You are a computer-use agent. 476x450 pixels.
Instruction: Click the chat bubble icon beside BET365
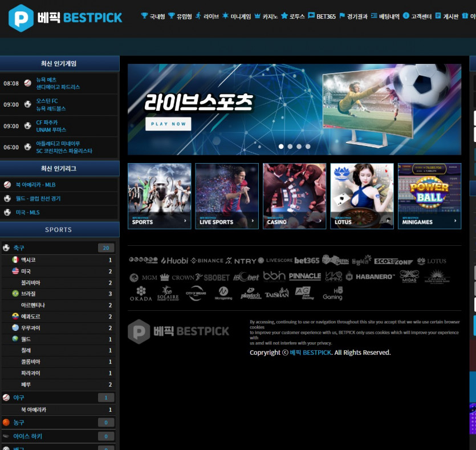(x=311, y=16)
